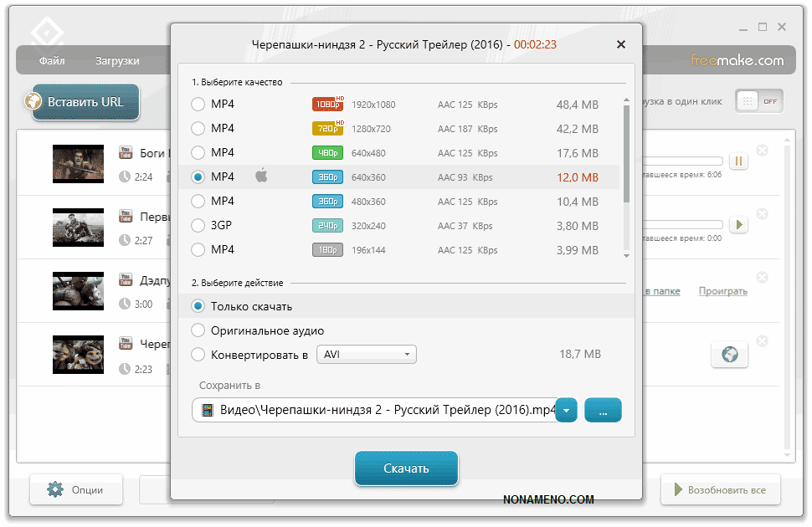Choose Оригинальное аудио action
Image resolution: width=812 pixels, height=527 pixels.
198,330
